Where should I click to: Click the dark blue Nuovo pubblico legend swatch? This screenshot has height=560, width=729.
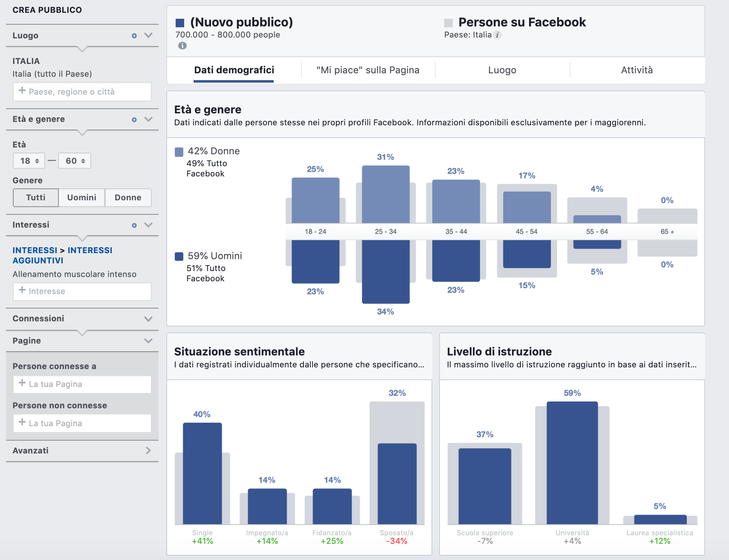180,23
